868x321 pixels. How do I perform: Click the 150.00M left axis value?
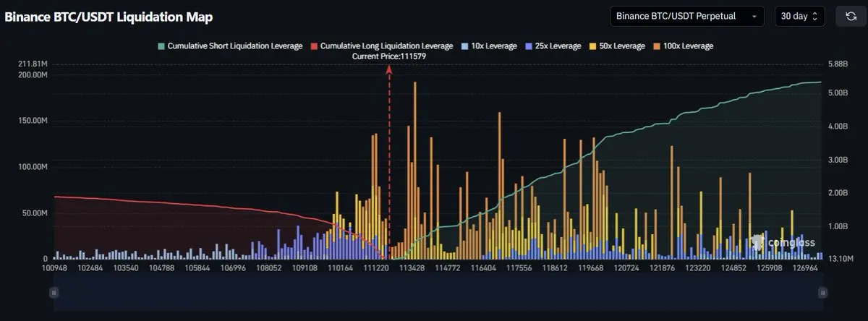tap(33, 121)
